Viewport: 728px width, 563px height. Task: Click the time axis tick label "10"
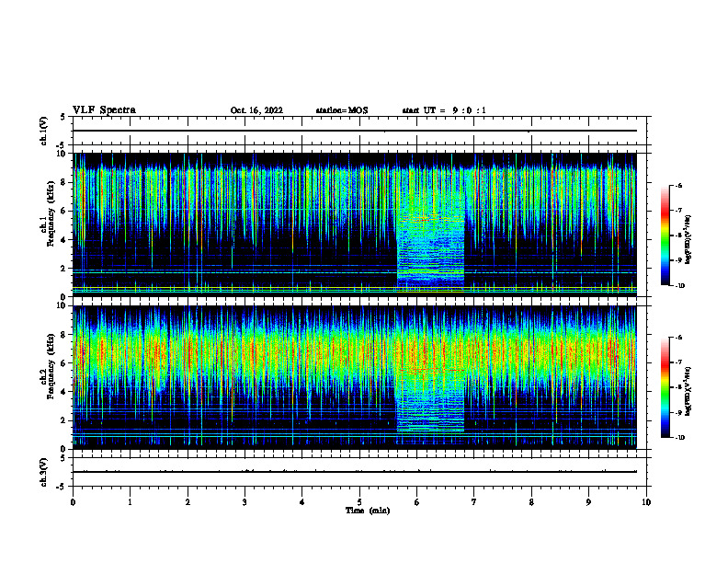tap(646, 502)
